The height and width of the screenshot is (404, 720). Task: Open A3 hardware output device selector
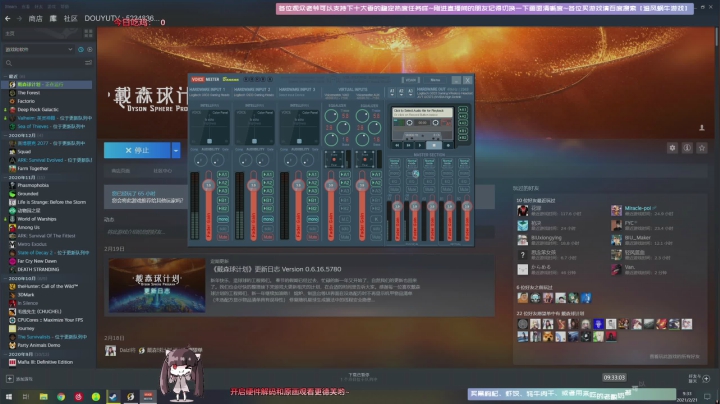[410, 92]
